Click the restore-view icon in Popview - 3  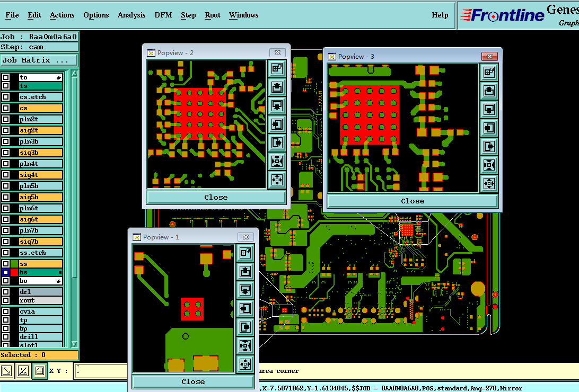point(489,72)
